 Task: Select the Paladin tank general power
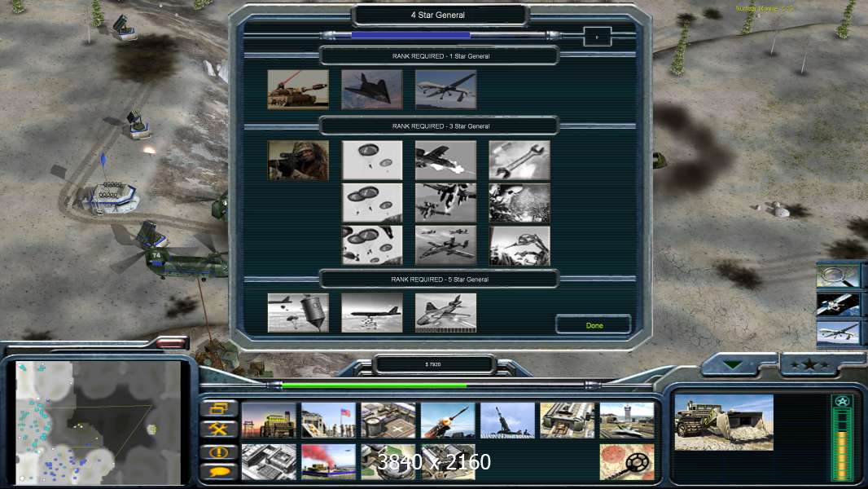[x=298, y=89]
